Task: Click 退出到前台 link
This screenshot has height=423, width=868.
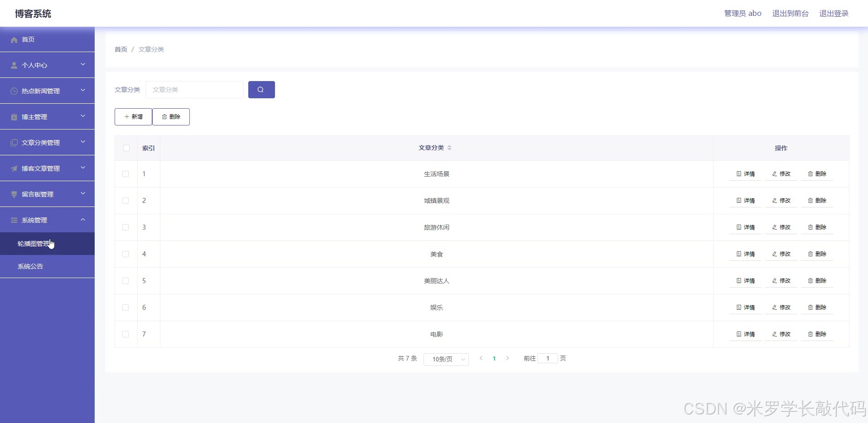Action: coord(790,14)
